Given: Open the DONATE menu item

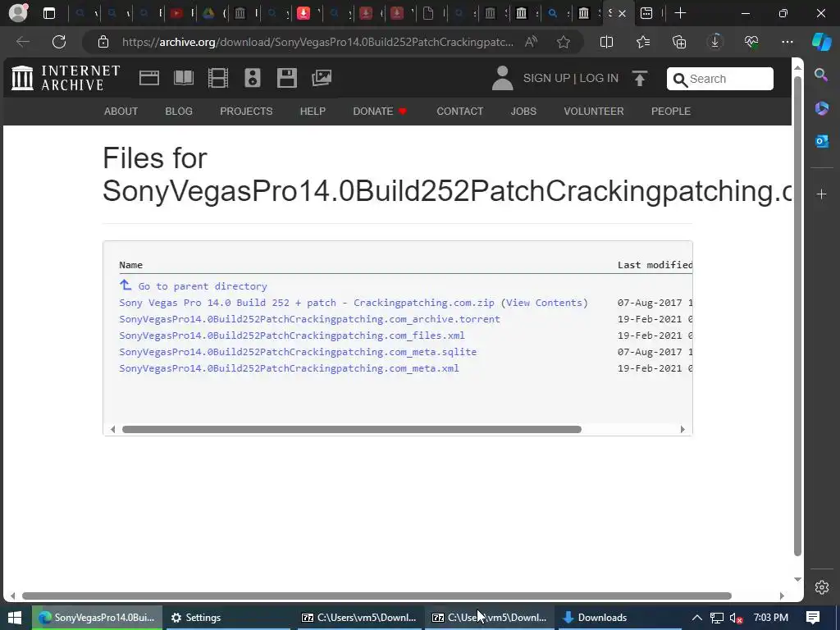Looking at the screenshot, I should [x=380, y=111].
